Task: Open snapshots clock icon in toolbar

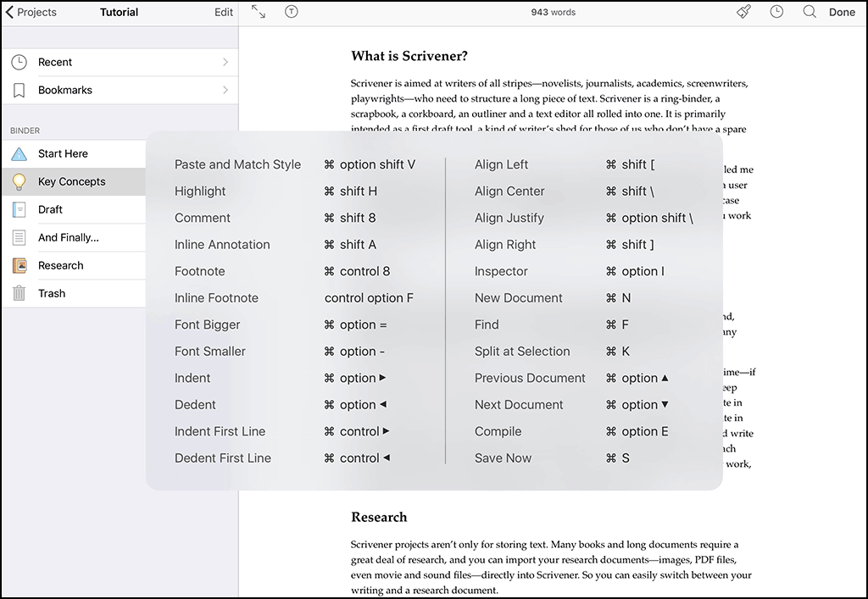Action: 776,12
